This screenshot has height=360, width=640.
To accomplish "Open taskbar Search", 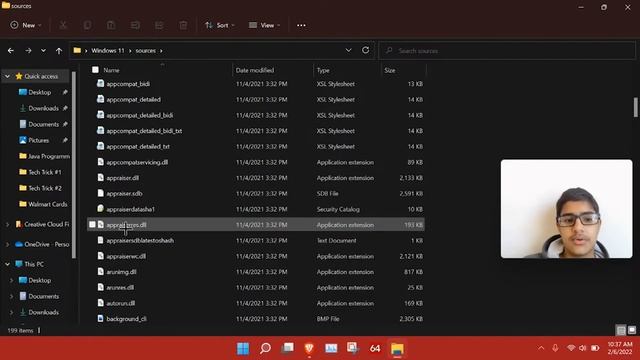I will tap(265, 348).
